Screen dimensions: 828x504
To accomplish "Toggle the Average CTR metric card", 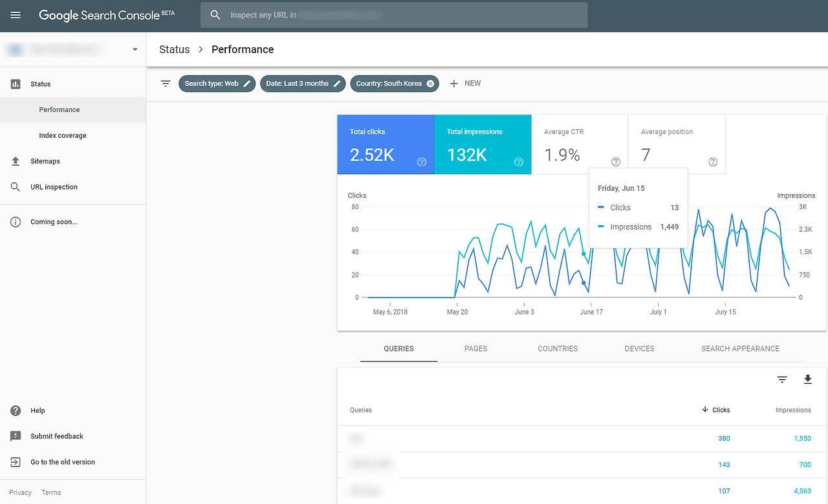I will point(580,144).
